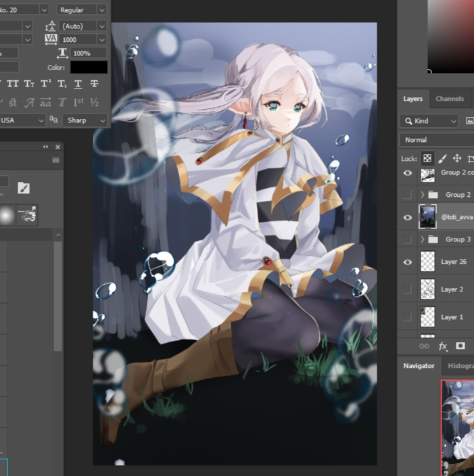Hide the Group 2 copy layer
This screenshot has width=474, height=476.
click(408, 173)
